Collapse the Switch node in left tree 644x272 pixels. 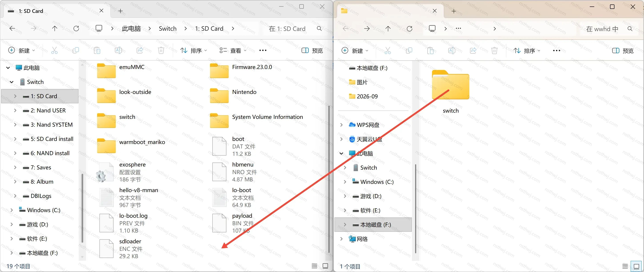12,82
